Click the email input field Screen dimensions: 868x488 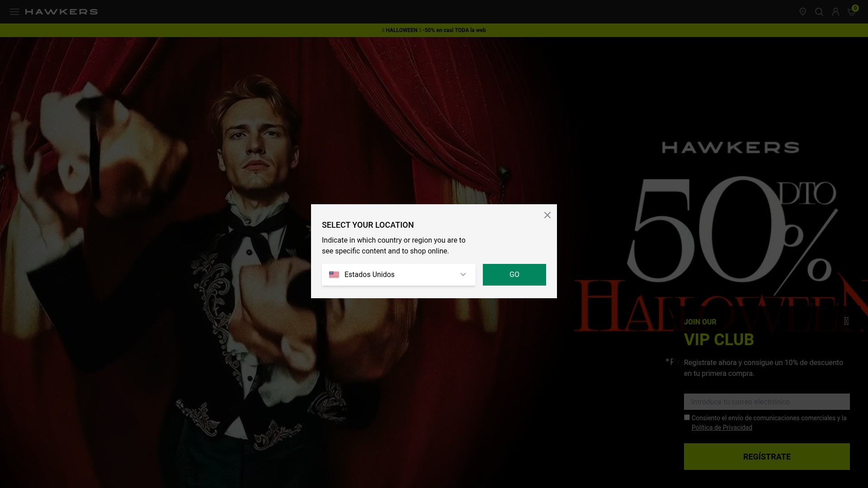pyautogui.click(x=767, y=402)
